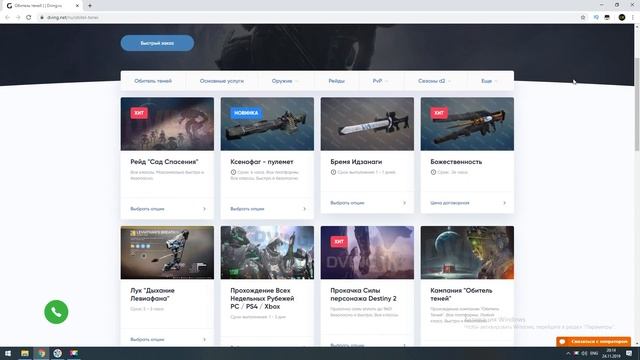Click the Недельных Рубежей card thumbnail
Image resolution: width=640 pixels, height=360 pixels.
tap(267, 253)
